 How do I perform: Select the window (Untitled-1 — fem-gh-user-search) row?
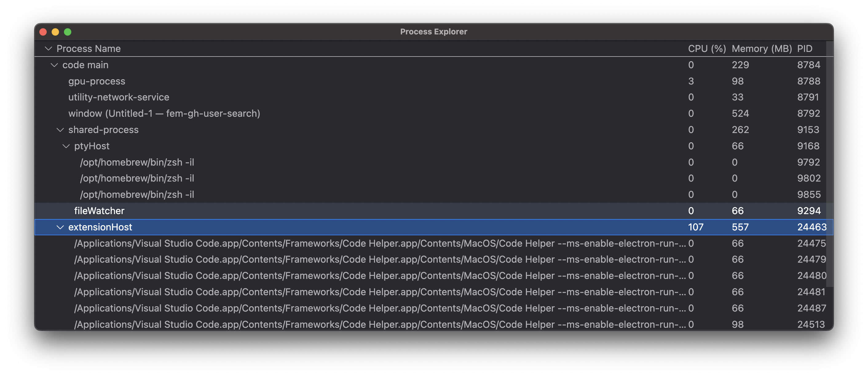164,113
